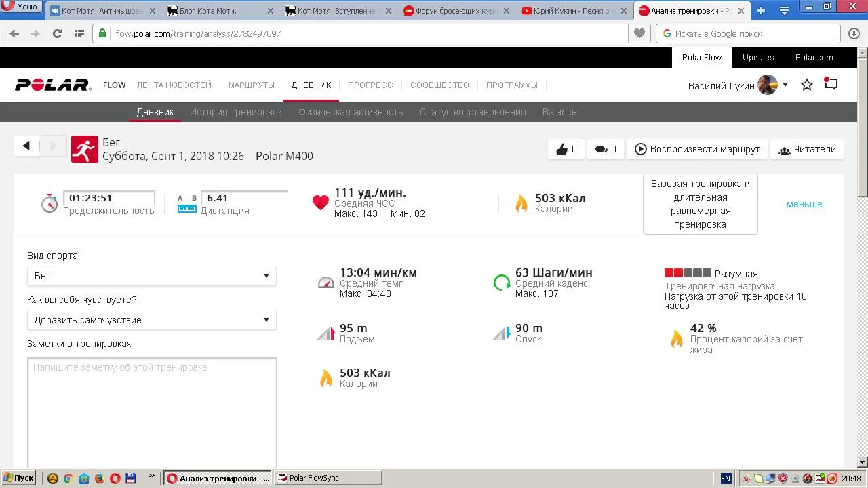Expand the Вид спорта dropdown
This screenshot has height=488, width=868.
point(151,276)
